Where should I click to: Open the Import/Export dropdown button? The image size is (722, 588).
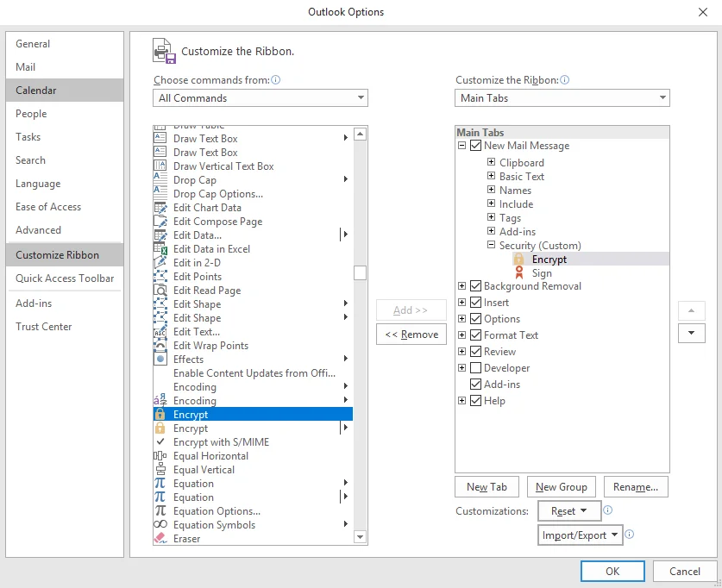pos(581,535)
